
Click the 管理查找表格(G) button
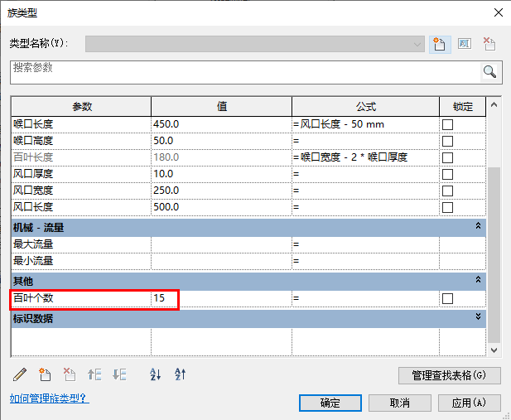[450, 375]
